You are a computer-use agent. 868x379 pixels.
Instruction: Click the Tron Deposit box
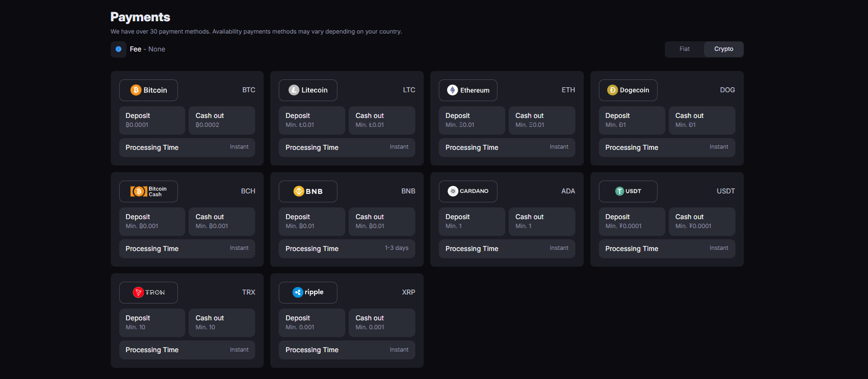(x=152, y=323)
